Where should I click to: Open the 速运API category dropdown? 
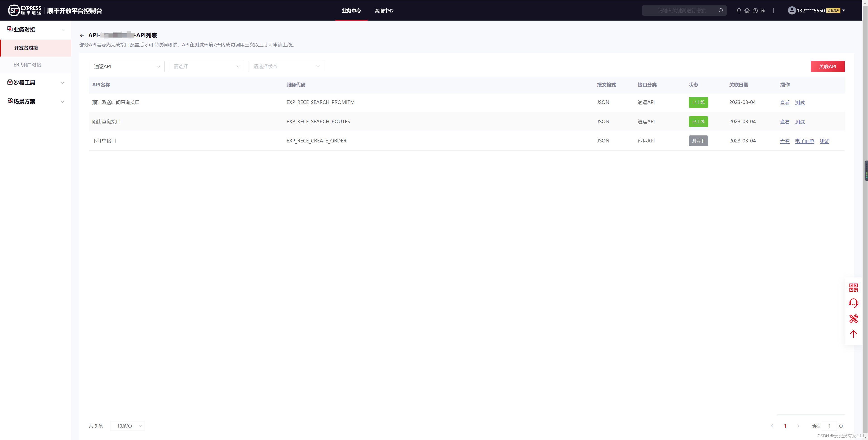pyautogui.click(x=126, y=66)
